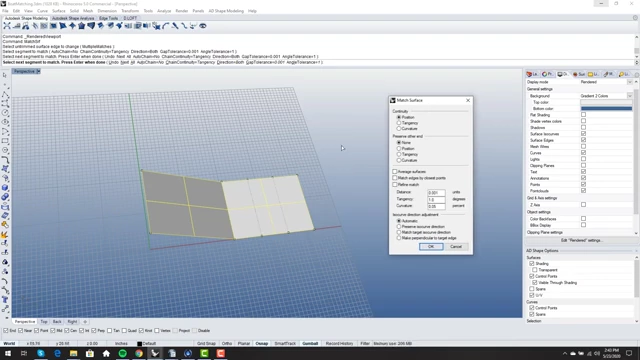Select Curvature continuity radio button
The width and height of the screenshot is (640, 360).
point(399,129)
